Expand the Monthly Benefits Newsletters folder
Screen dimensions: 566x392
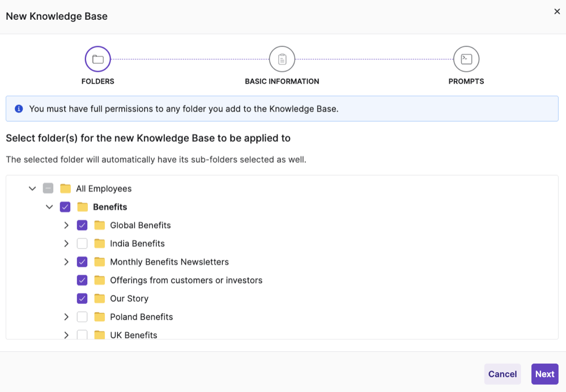click(66, 262)
